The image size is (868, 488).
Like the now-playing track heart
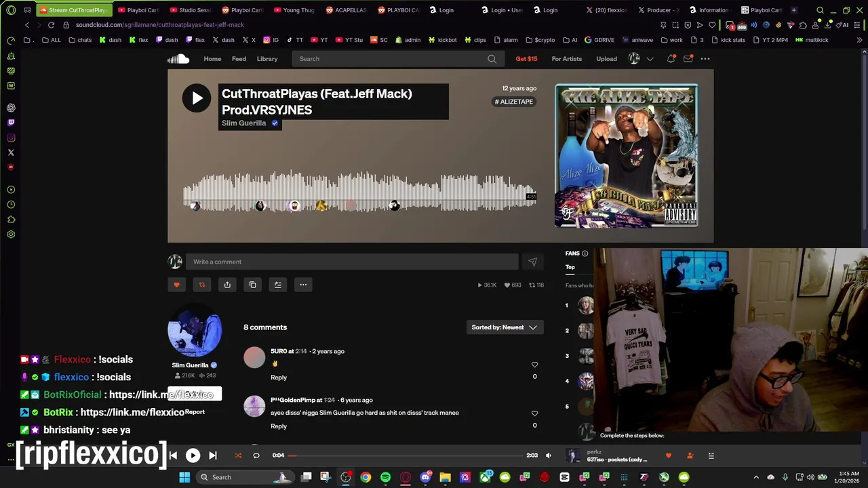point(669,455)
